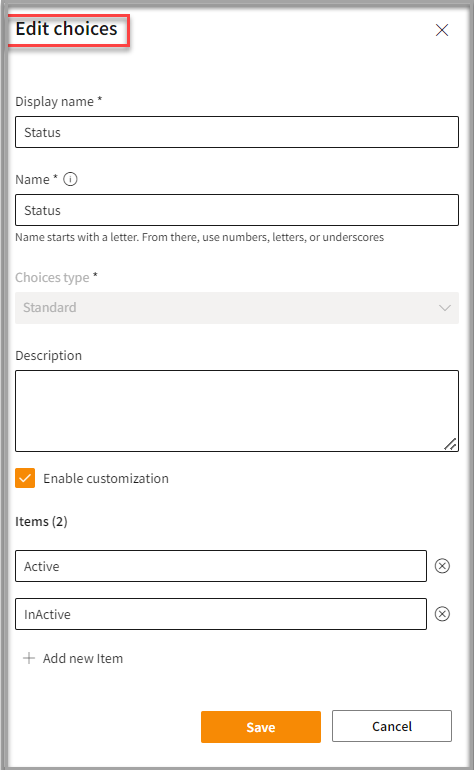Open the Choices type dropdown
This screenshot has height=770, width=474.
[237, 308]
